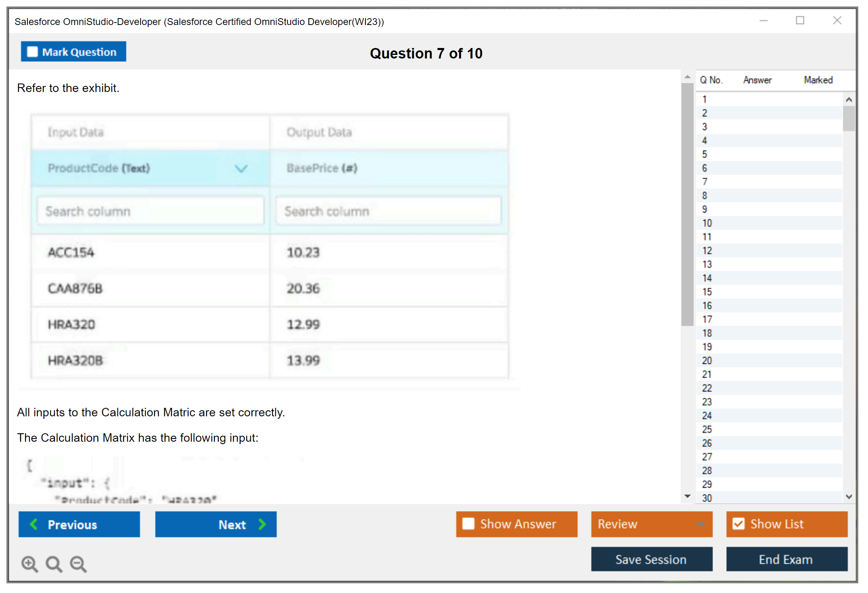Image resolution: width=868 pixels, height=593 pixels.
Task: Click the green right arrow on Next
Action: tap(262, 524)
